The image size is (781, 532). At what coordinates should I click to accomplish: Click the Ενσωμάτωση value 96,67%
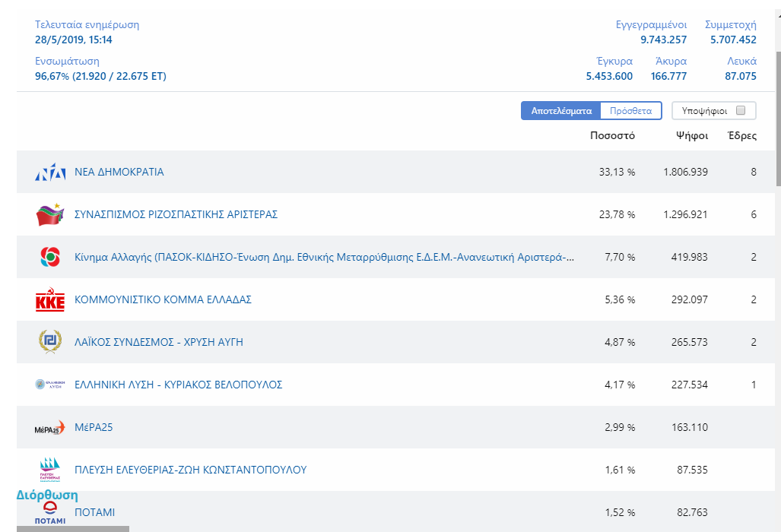[52, 76]
